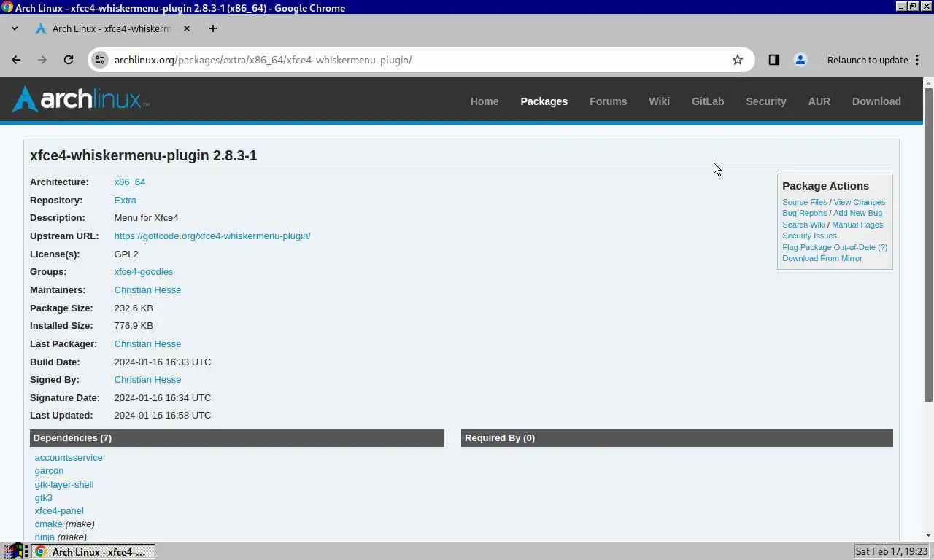934x560 pixels.
Task: Reload the current page
Action: pyautogui.click(x=69, y=60)
